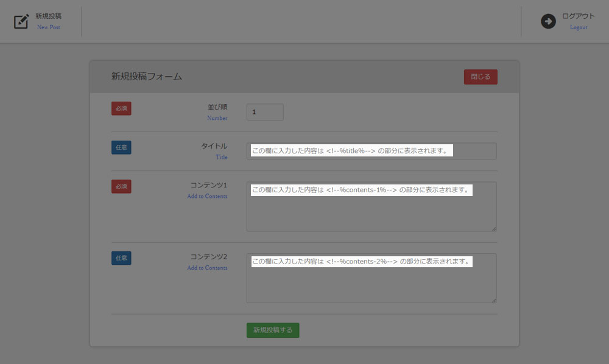609x364 pixels.
Task: Click inside the コンテンツ1 textarea
Action: click(x=371, y=206)
